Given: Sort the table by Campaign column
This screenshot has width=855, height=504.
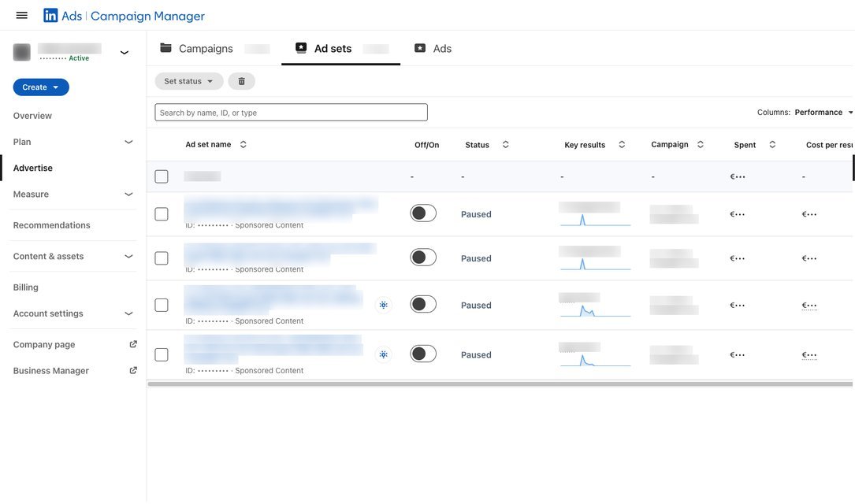Looking at the screenshot, I should tap(700, 144).
